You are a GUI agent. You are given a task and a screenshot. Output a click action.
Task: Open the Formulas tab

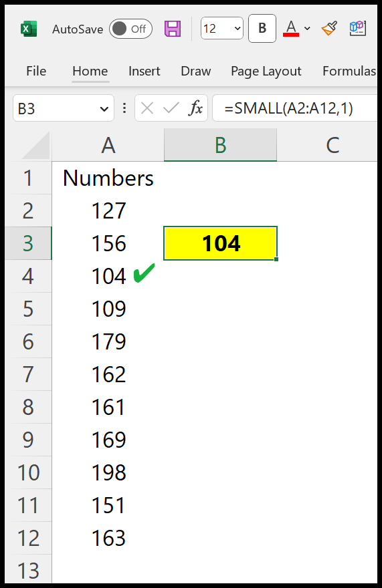coord(349,71)
